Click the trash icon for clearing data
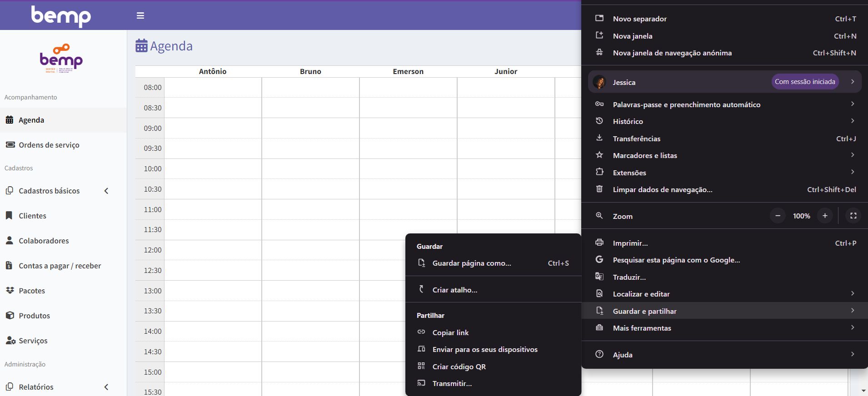Screen dimensions: 868x396 pyautogui.click(x=599, y=189)
